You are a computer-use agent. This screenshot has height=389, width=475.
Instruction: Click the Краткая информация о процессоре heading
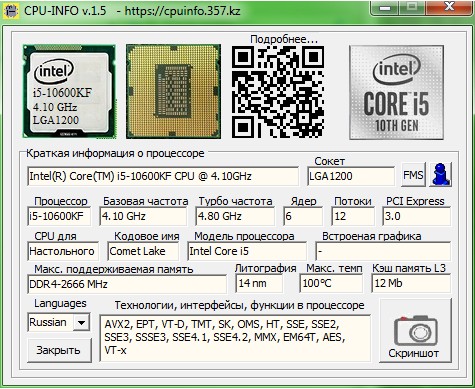pos(115,153)
